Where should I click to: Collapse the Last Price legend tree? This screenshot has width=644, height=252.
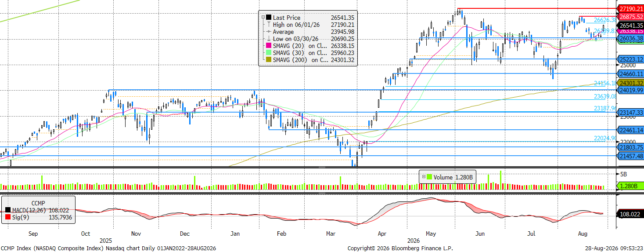click(x=263, y=18)
